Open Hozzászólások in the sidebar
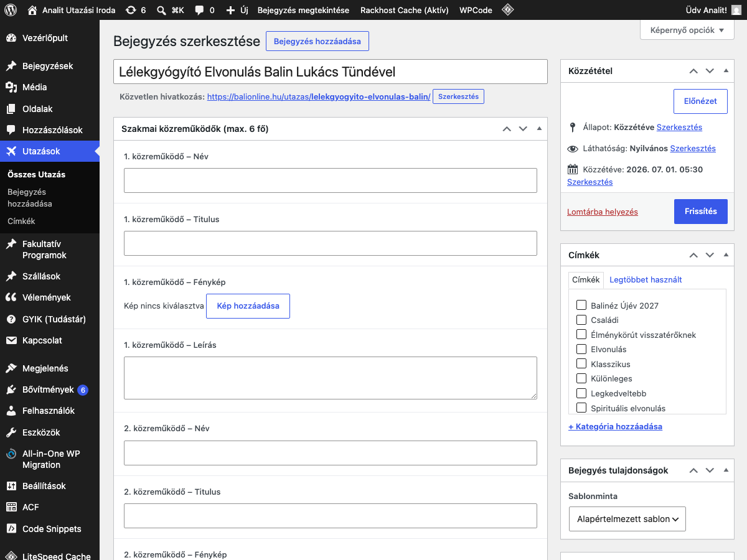747x560 pixels. [50, 130]
